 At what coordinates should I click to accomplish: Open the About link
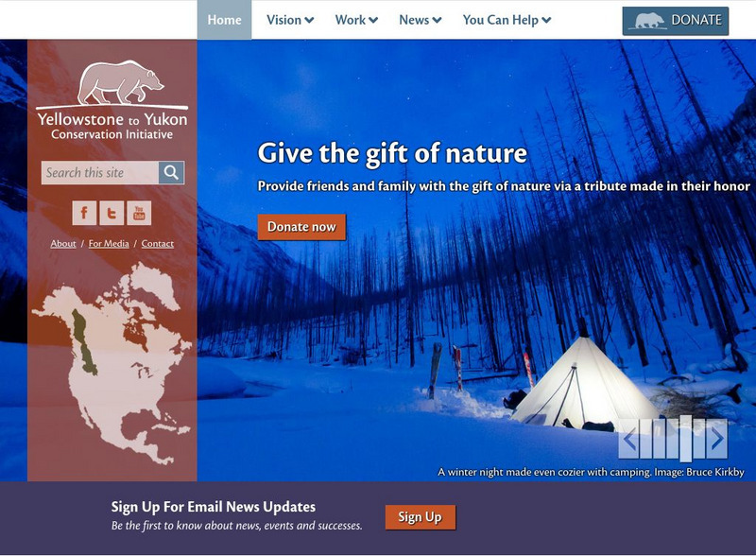pyautogui.click(x=63, y=244)
